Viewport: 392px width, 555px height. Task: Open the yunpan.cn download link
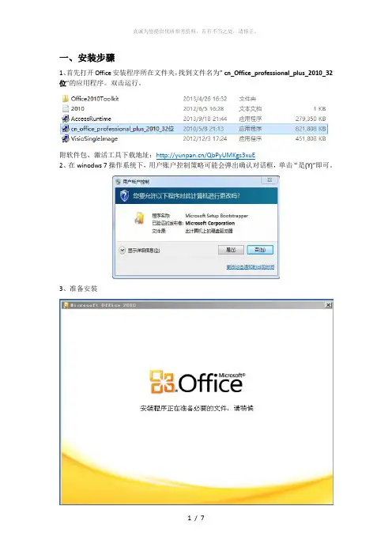[205, 155]
